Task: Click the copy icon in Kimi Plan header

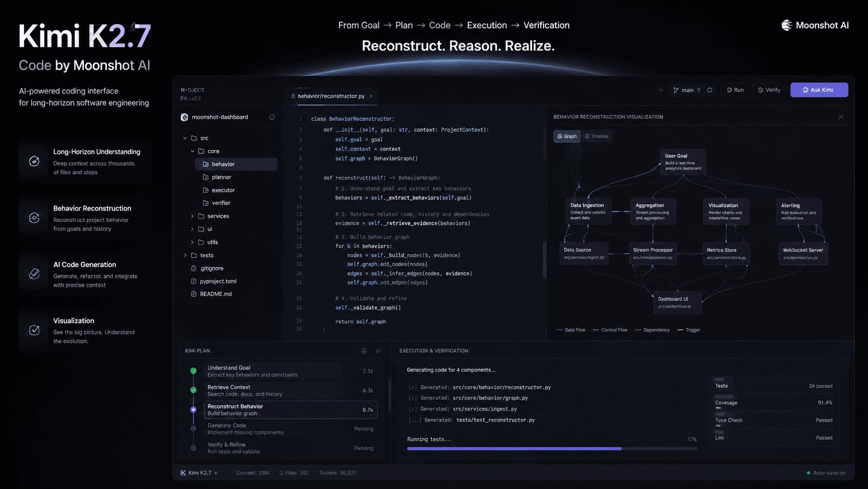Action: point(364,351)
